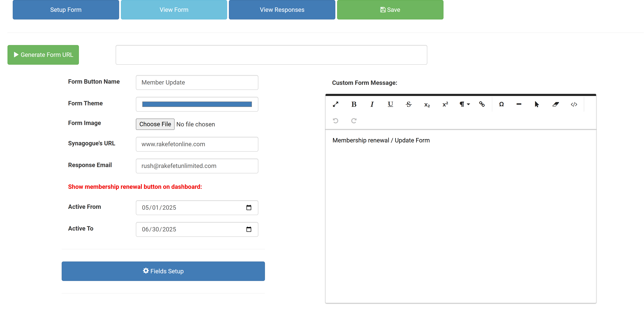Click the Response Email field
Viewport: 644px width, 310px height.
coord(197,166)
